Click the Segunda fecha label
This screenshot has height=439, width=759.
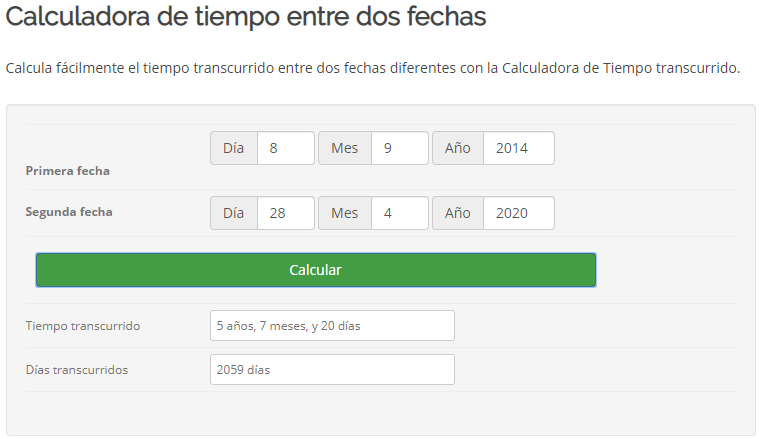coord(69,212)
